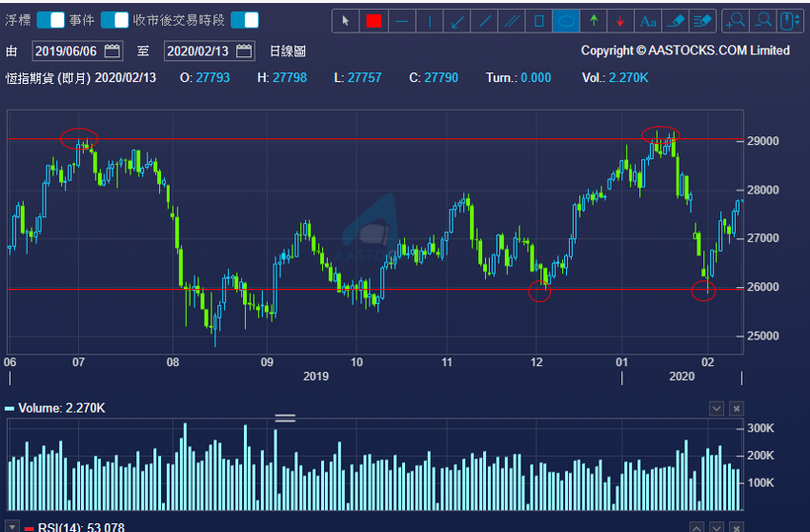Add a red down arrow marker
This screenshot has width=810, height=532.
coord(620,21)
